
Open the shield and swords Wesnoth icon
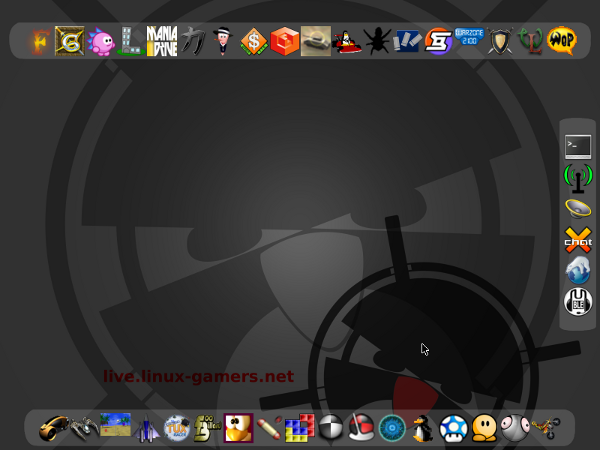[x=500, y=41]
